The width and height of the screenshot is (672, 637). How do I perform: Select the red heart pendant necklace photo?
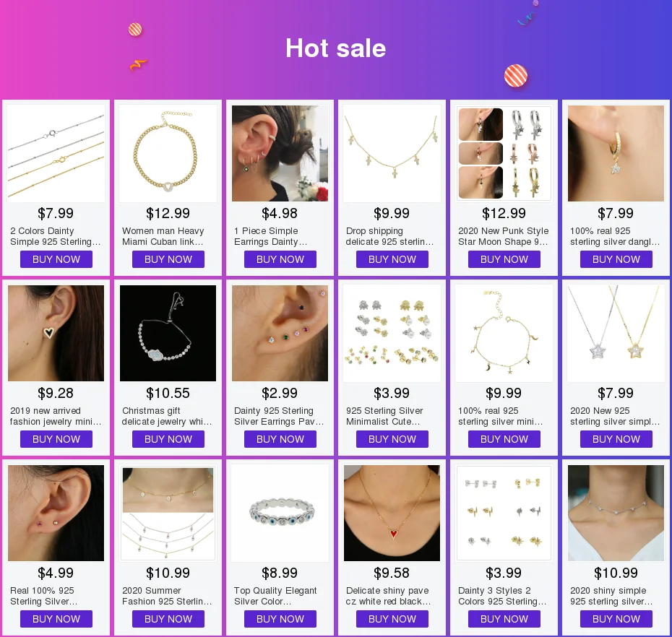click(x=392, y=513)
